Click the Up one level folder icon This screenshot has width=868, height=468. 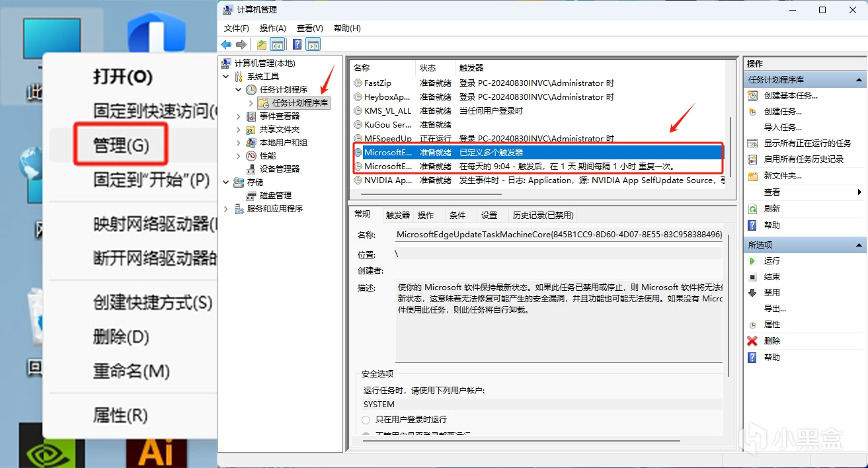coord(262,44)
